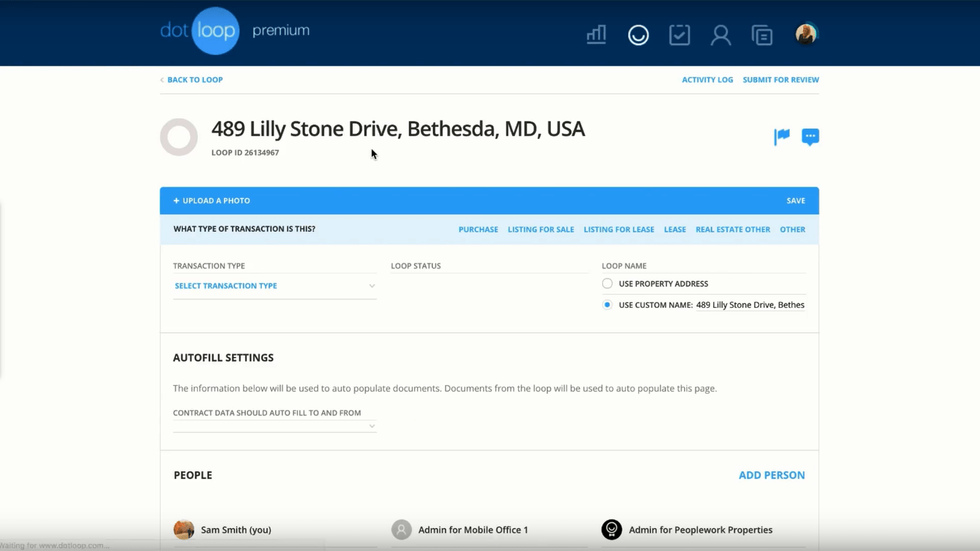The height and width of the screenshot is (551, 980).
Task: Click the custom loop name text field
Action: (749, 305)
